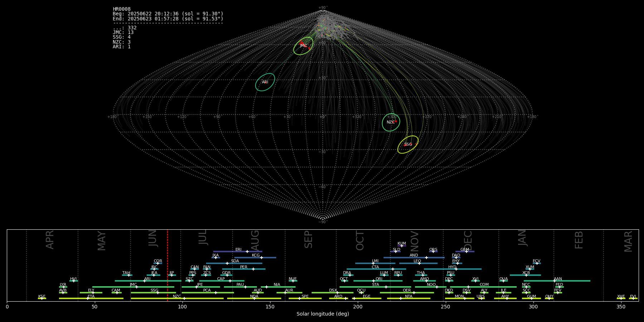This screenshot has width=644, height=322.
Task: Click the KUM shower bar in timeline
Action: pyautogui.click(x=402, y=246)
